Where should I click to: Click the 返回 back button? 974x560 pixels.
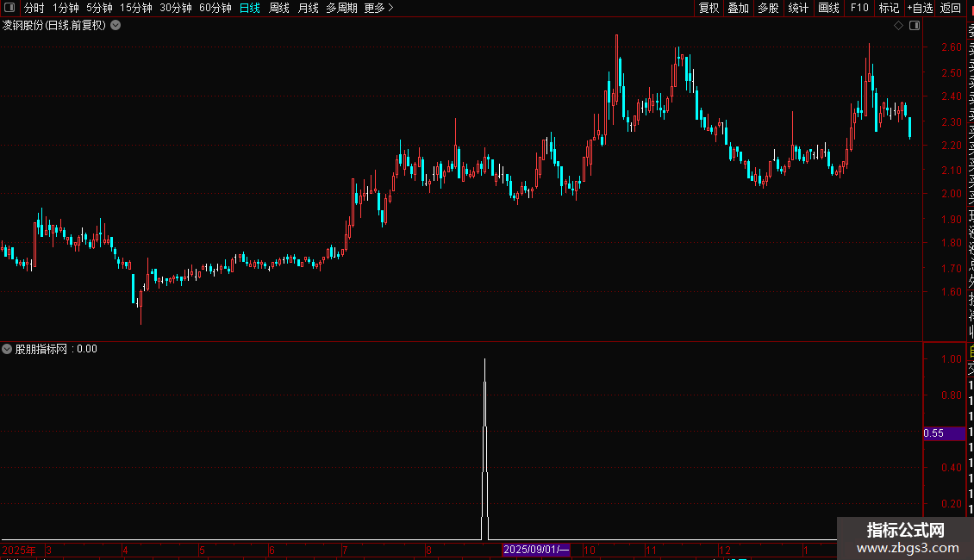point(951,8)
